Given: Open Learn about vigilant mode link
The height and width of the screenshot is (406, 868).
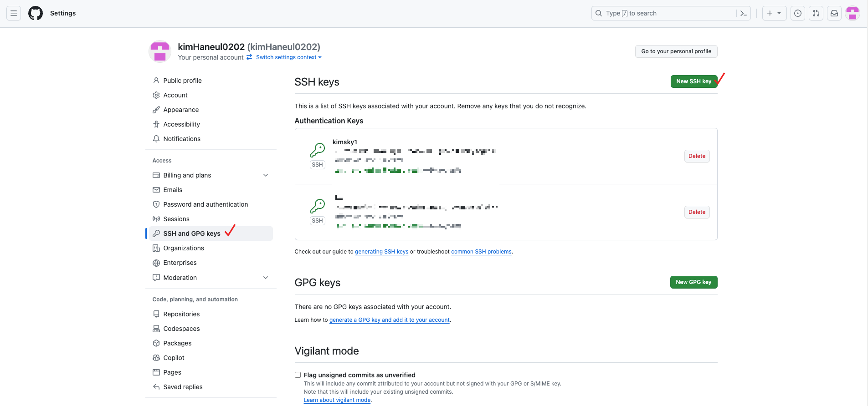Looking at the screenshot, I should pos(337,400).
